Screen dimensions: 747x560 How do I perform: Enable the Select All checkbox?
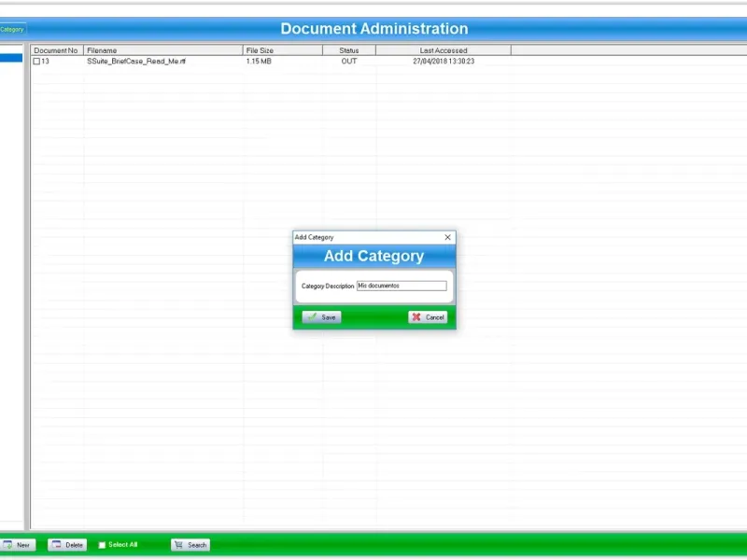pos(102,545)
